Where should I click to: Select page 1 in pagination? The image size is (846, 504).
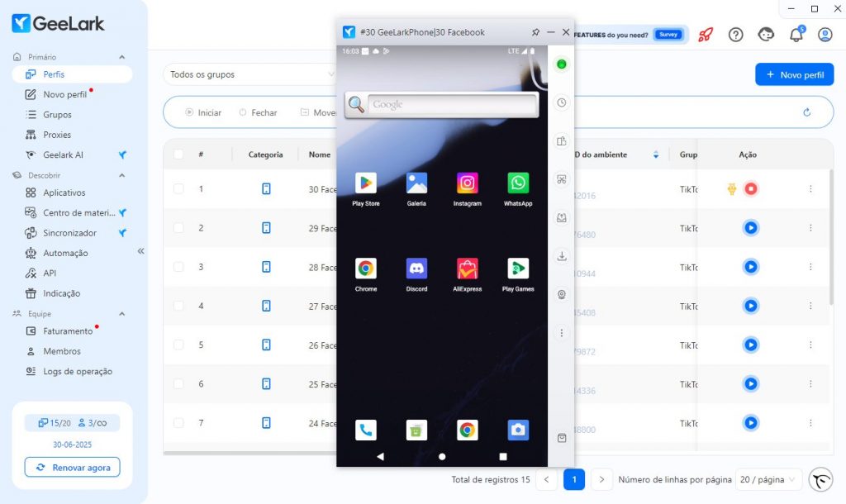pyautogui.click(x=574, y=480)
